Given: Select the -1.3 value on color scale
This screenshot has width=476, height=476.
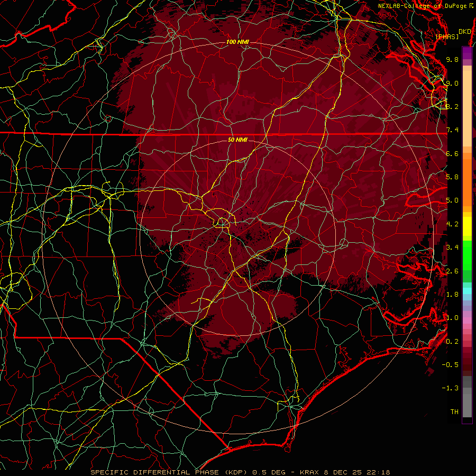Looking at the screenshot, I should click(x=450, y=388).
